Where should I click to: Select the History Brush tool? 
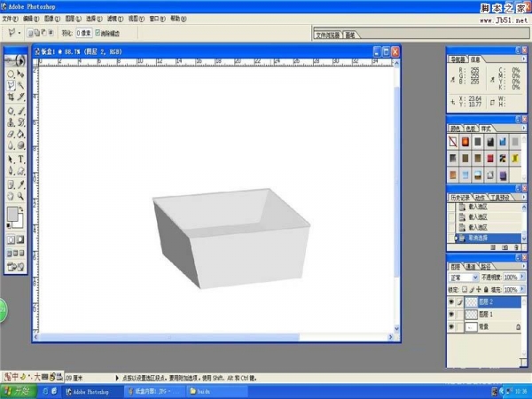tap(20, 122)
